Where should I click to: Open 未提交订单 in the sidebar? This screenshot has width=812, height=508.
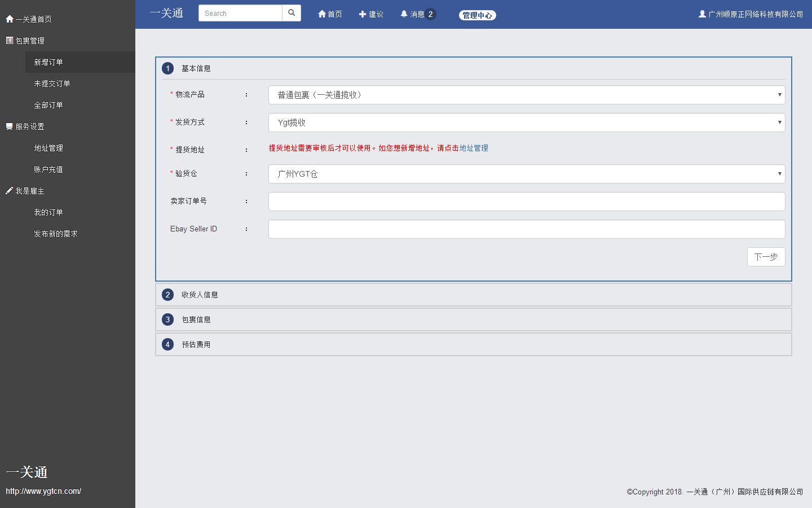[x=80, y=84]
